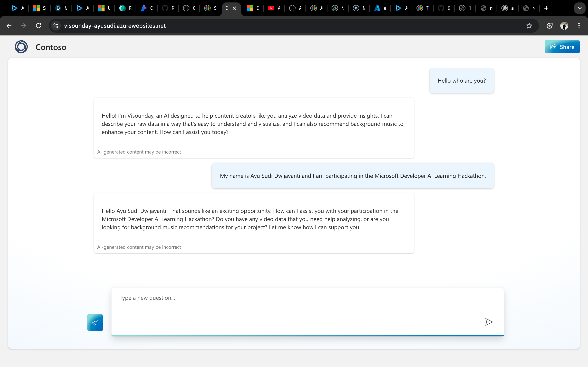588x367 pixels.
Task: Switch to the first tab in tab strip
Action: tap(18, 8)
